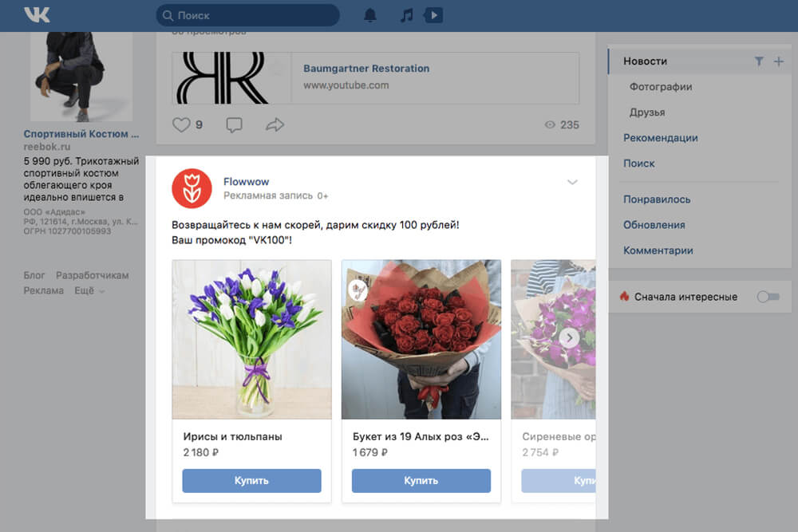Follow the Блог footer link
This screenshot has height=532, width=798.
coord(34,275)
